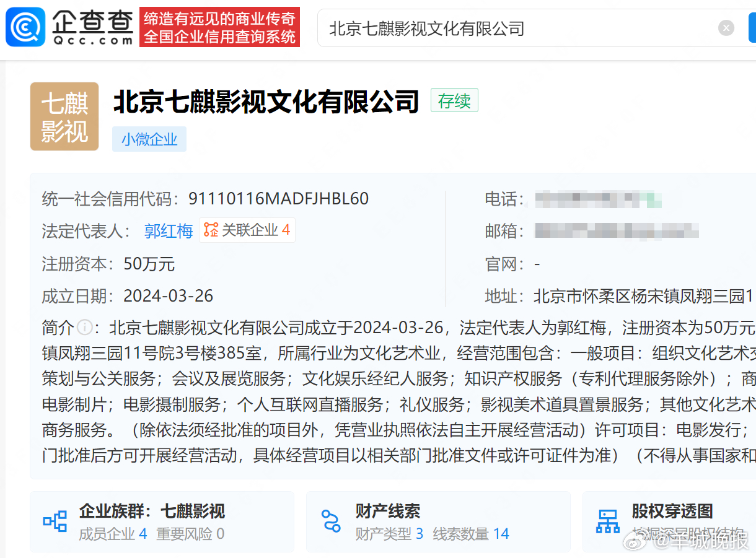Click the Qcc.com logo icon
756x558 pixels.
pos(25,27)
